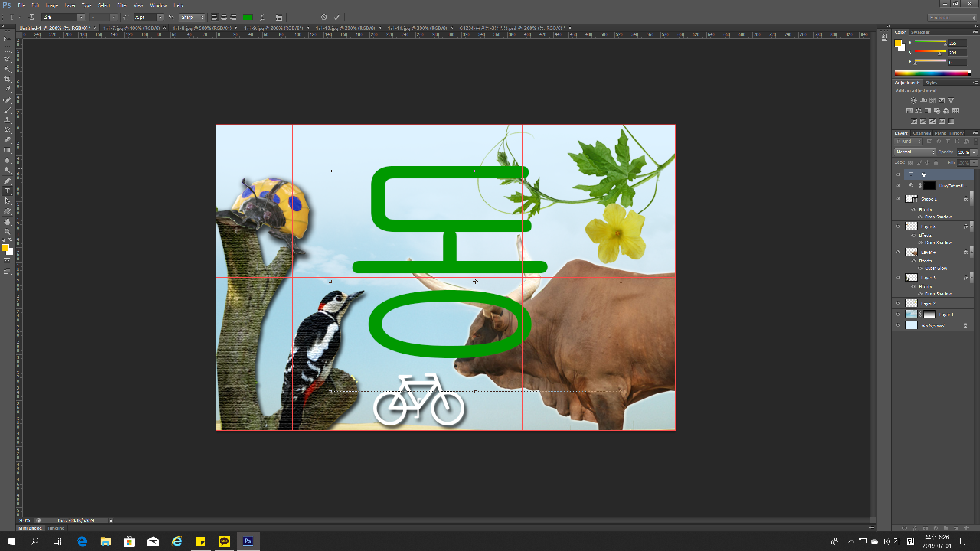Hide the Background layer
980x551 pixels.
[x=898, y=326]
